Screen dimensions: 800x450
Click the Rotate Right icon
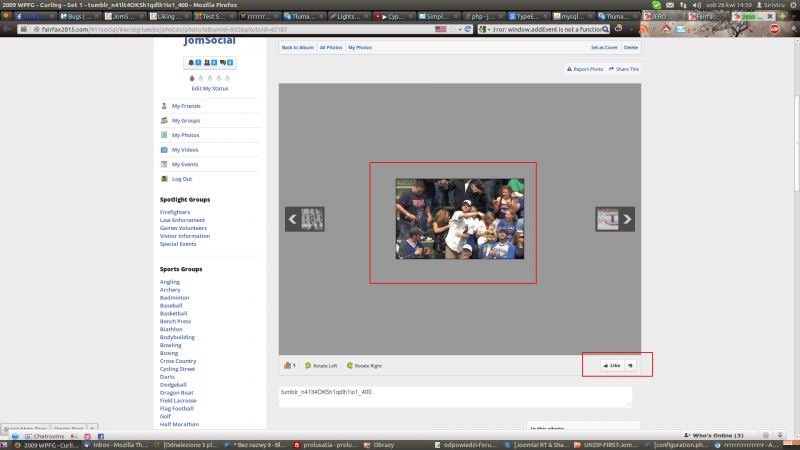[349, 366]
